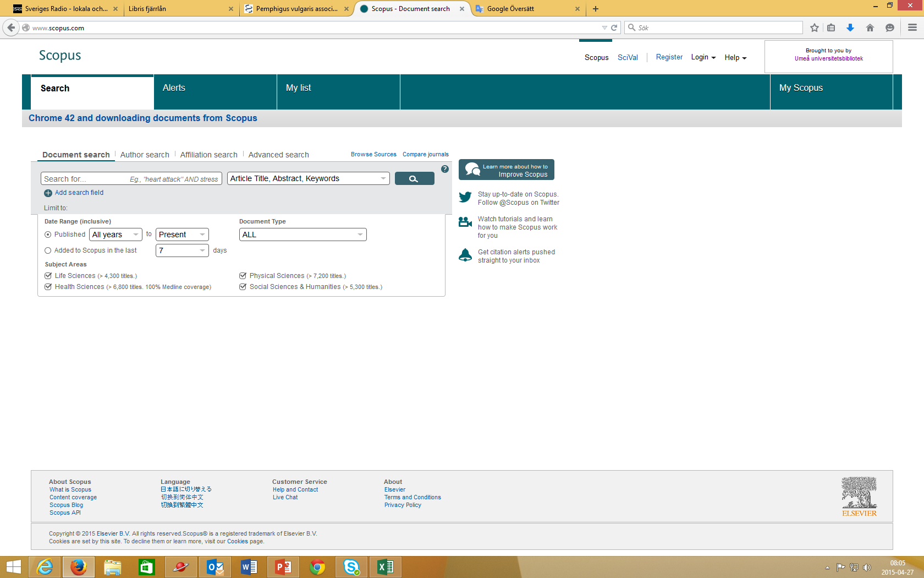
Task: Uncheck the Health Sciences checkbox
Action: pyautogui.click(x=48, y=287)
